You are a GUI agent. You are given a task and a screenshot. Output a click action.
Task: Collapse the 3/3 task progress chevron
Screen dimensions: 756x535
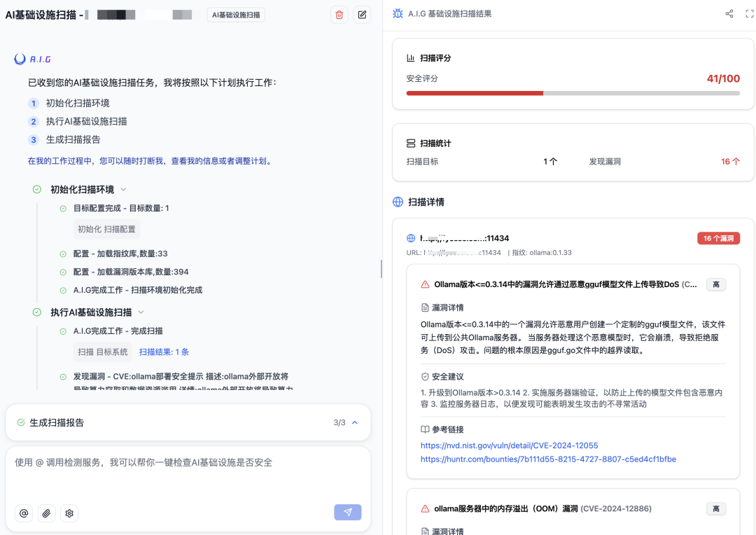(x=355, y=422)
